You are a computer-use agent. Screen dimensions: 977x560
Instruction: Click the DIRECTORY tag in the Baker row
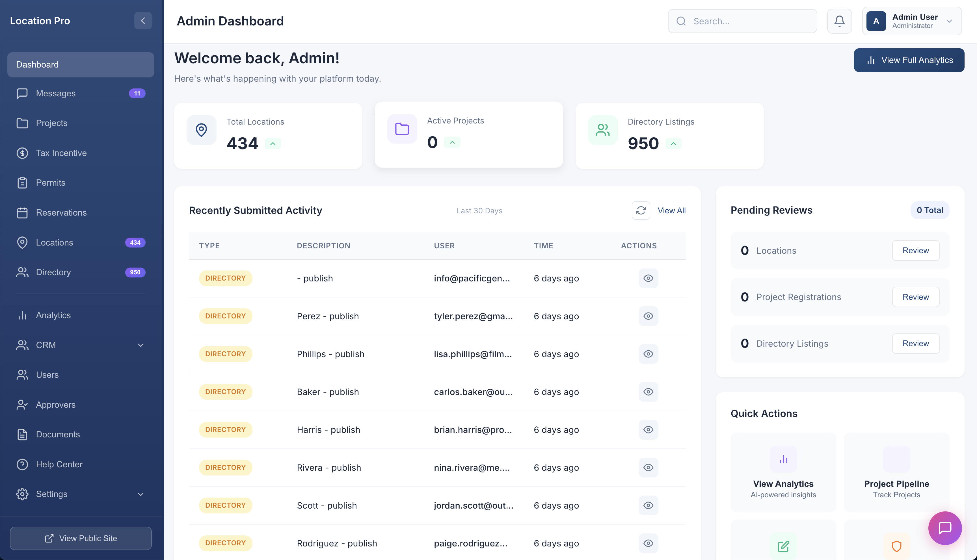226,392
